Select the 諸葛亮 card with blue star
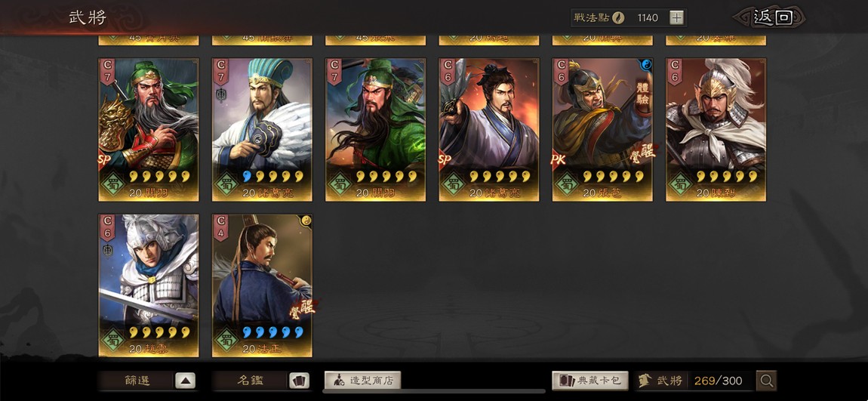868x401 pixels. pyautogui.click(x=262, y=130)
